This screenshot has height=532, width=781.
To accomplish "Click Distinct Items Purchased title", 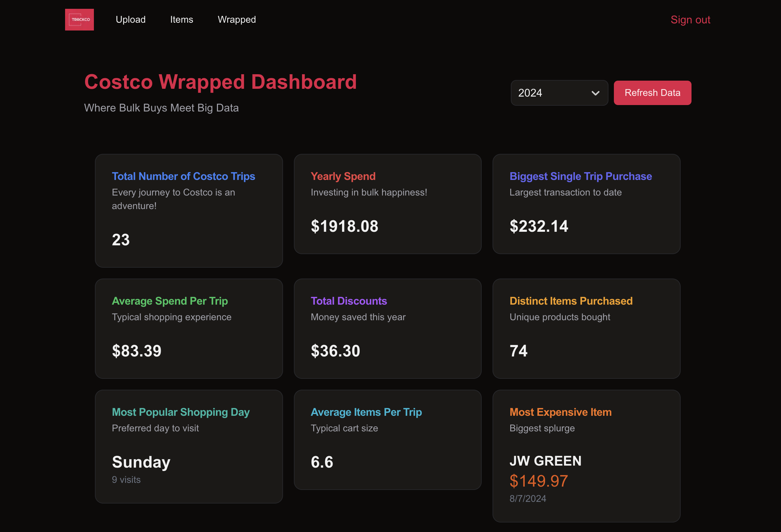I will click(571, 301).
